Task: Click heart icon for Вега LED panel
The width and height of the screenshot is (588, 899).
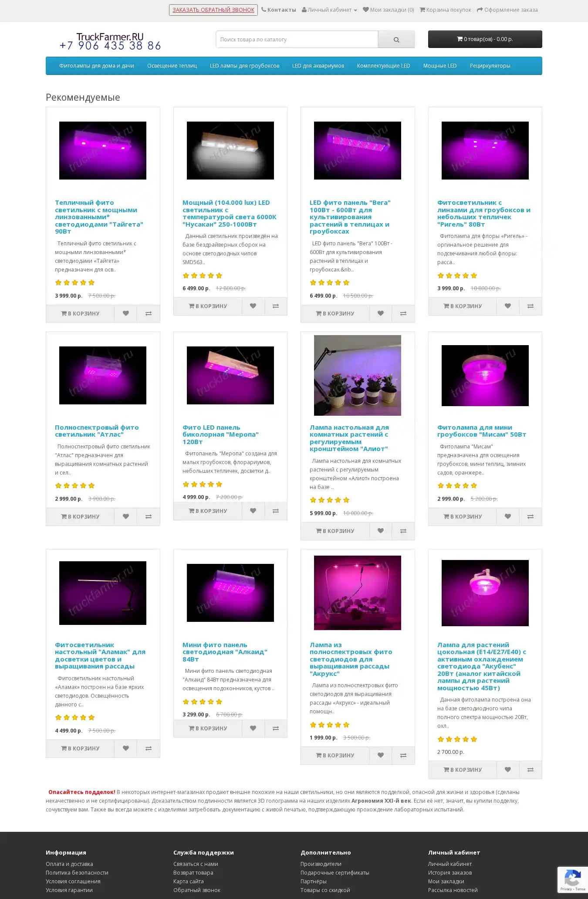Action: click(380, 313)
